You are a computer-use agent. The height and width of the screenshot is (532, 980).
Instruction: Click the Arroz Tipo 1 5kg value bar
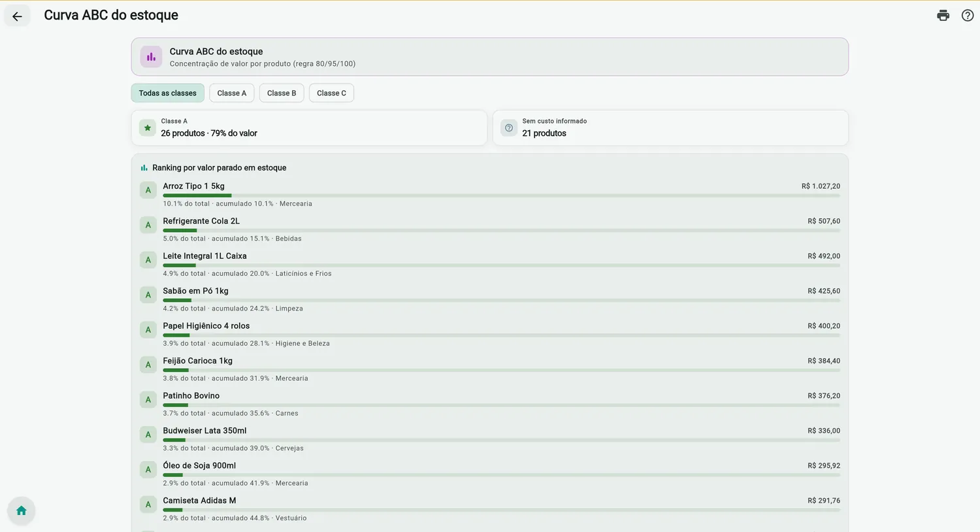point(501,195)
